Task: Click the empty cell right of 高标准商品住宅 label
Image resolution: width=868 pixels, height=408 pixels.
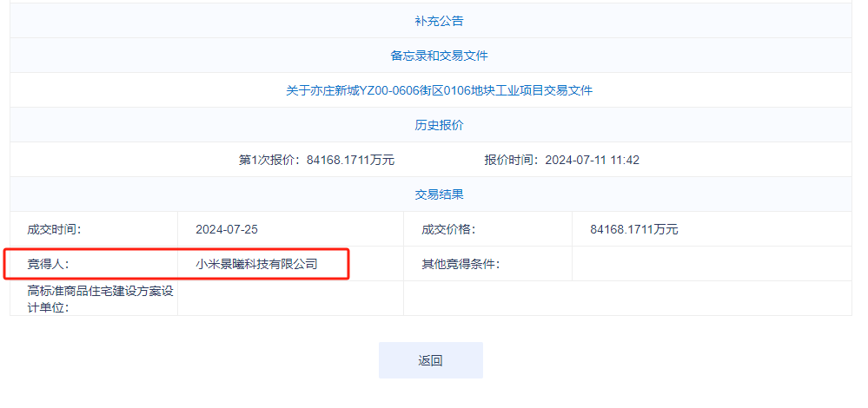Action: (x=290, y=298)
